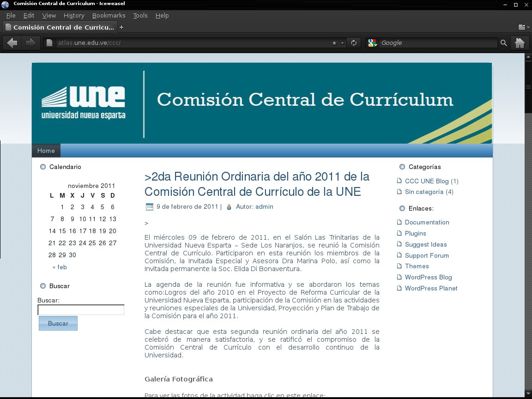Open the Tools menu
The width and height of the screenshot is (532, 399).
(x=140, y=15)
